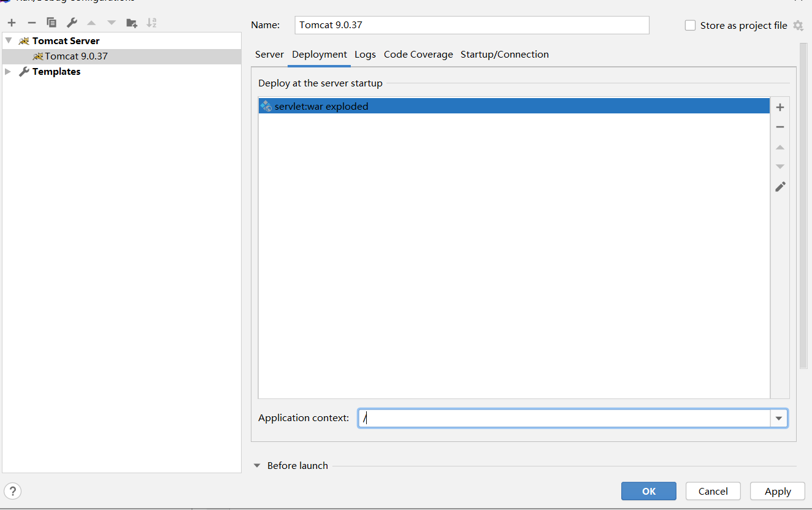Add deployment artifact with plus button
This screenshot has width=812, height=510.
tap(780, 107)
